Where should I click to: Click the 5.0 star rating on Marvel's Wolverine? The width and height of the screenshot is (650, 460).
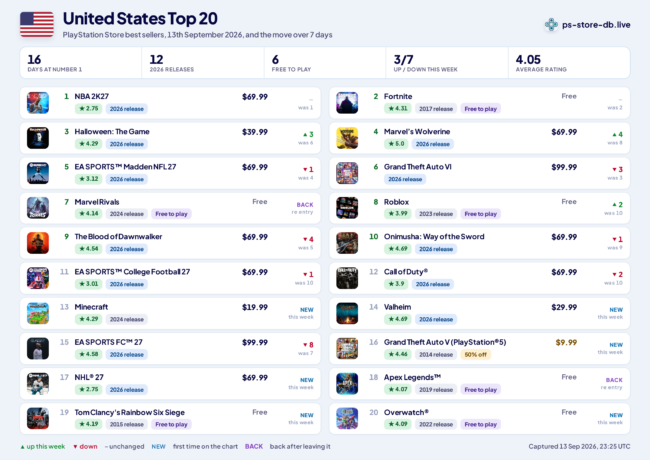(396, 144)
